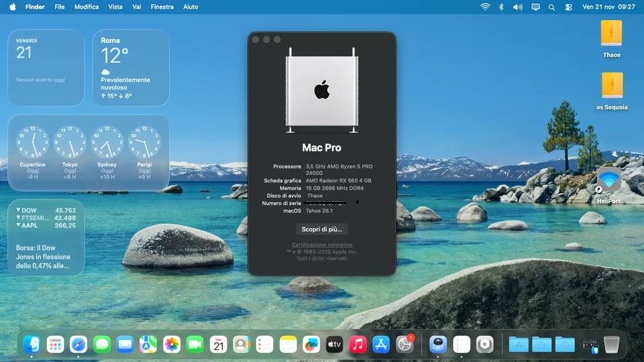Screen dimensions: 644x362
Task: Click the Mac Pro title text
Action: 321,147
